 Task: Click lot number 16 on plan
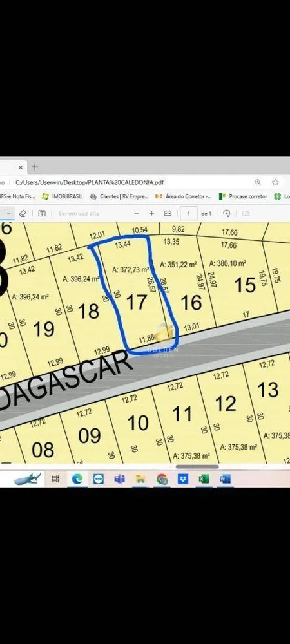click(191, 303)
